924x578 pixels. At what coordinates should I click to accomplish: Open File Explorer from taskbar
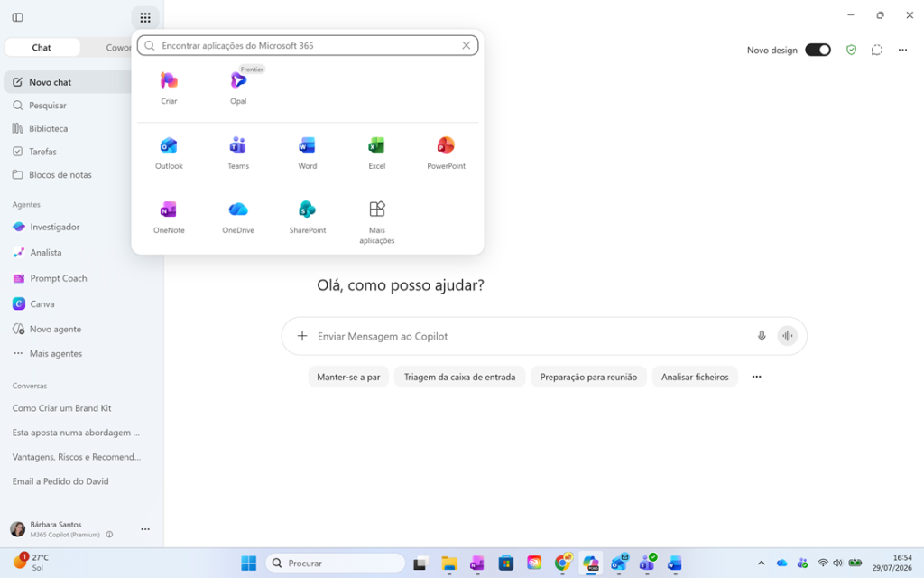point(449,564)
